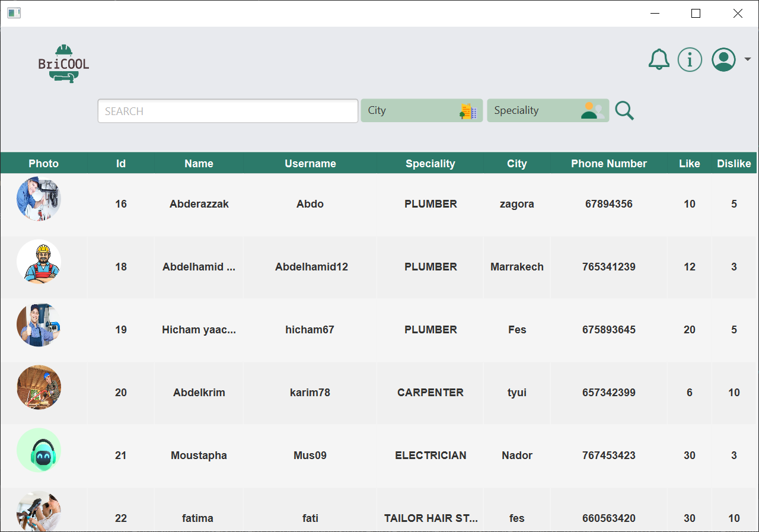Click the 'ELECTRICIAN' speciality cell

pos(430,455)
